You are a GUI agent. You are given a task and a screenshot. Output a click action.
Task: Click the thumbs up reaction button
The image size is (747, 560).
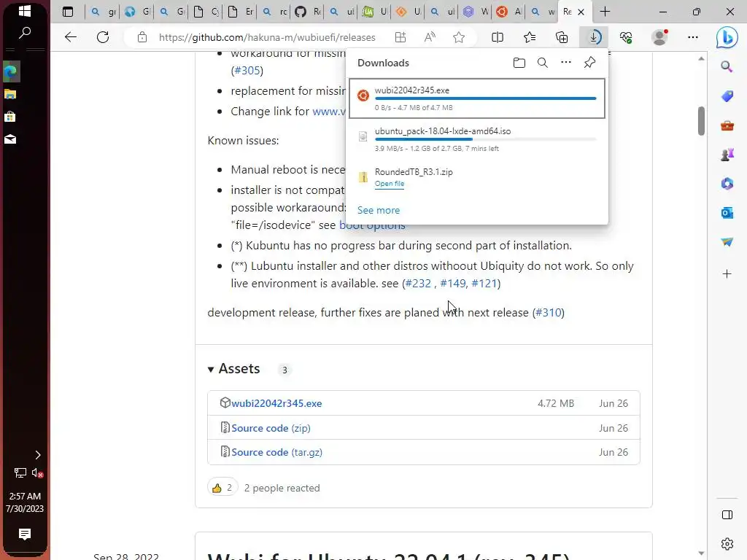tap(222, 488)
